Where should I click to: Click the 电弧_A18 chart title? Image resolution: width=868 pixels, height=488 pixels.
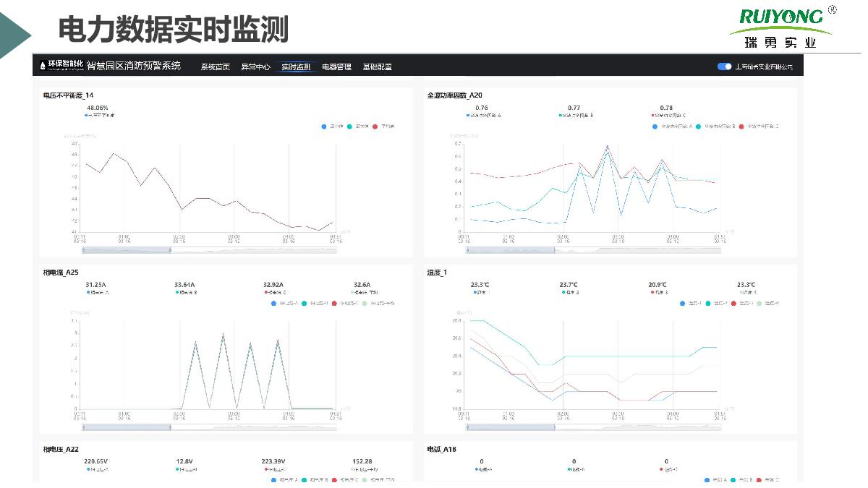click(x=442, y=450)
